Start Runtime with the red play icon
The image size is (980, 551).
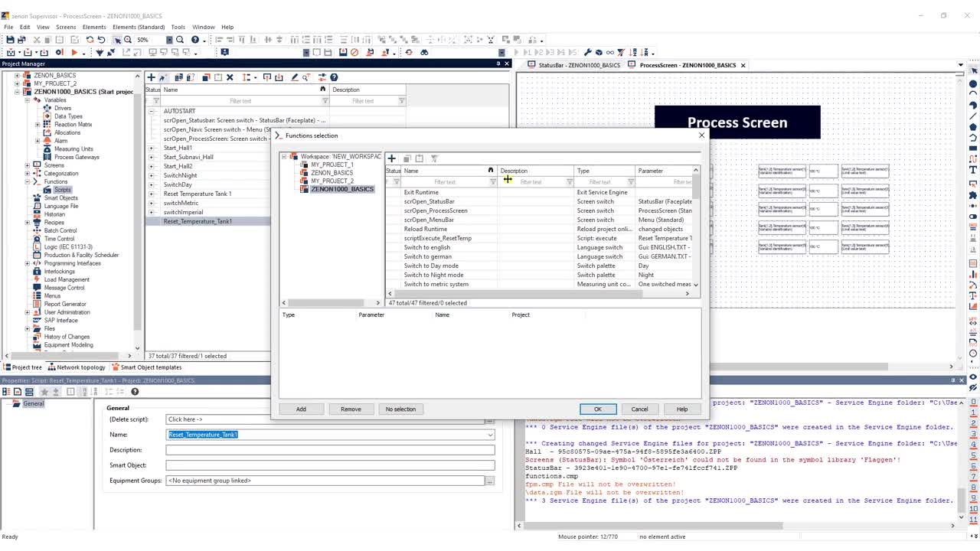pyautogui.click(x=74, y=52)
